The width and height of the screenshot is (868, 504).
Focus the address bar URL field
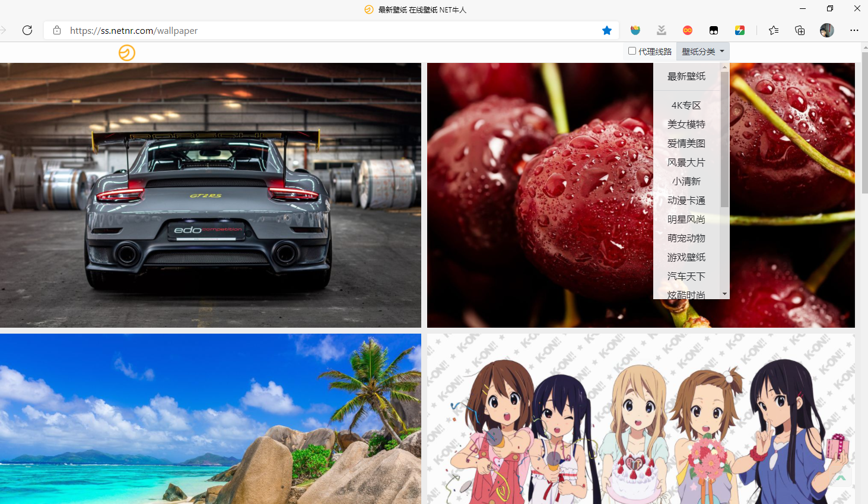332,30
